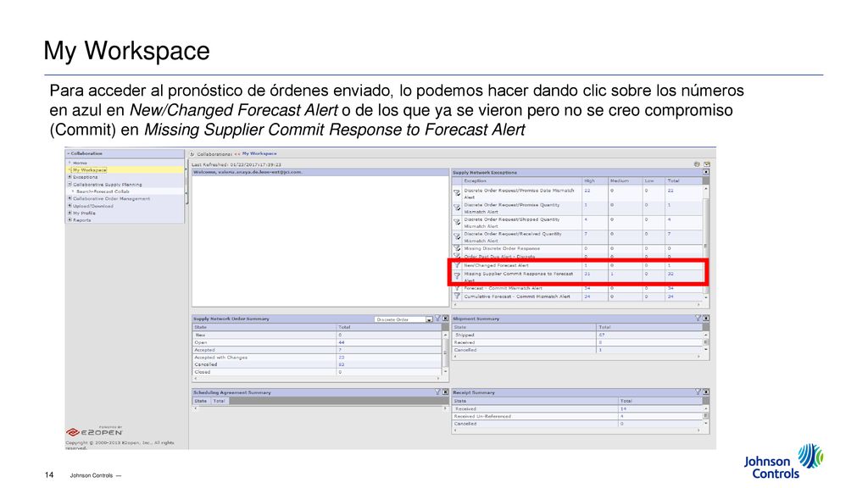Viewport: 868px width, 488px height.
Task: Collapse the Collaboration navigation header
Action: 69,153
